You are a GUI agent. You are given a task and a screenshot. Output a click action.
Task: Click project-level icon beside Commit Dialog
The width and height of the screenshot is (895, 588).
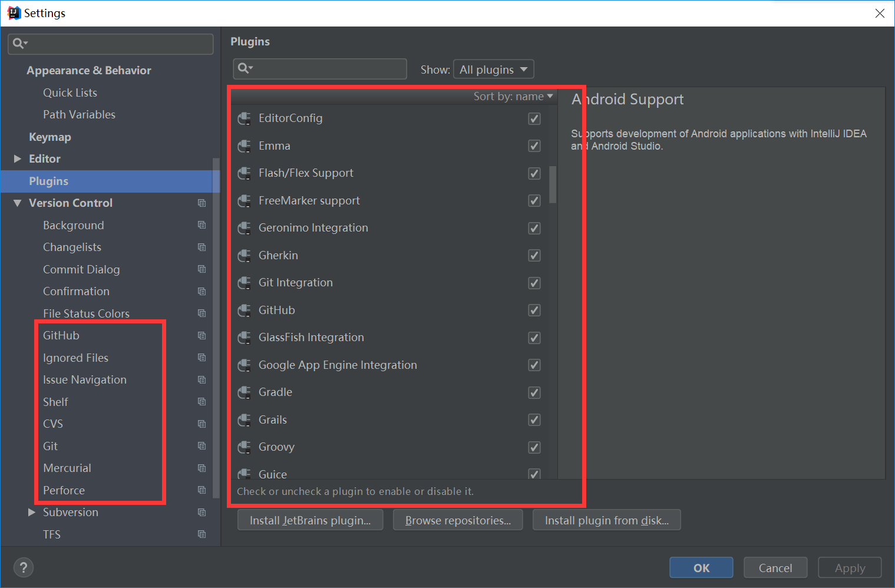202,269
